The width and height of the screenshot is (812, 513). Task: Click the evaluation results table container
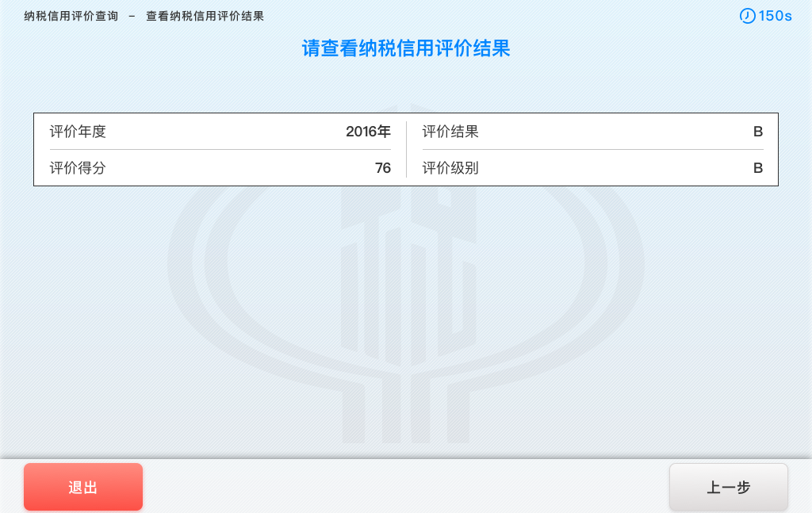click(405, 149)
